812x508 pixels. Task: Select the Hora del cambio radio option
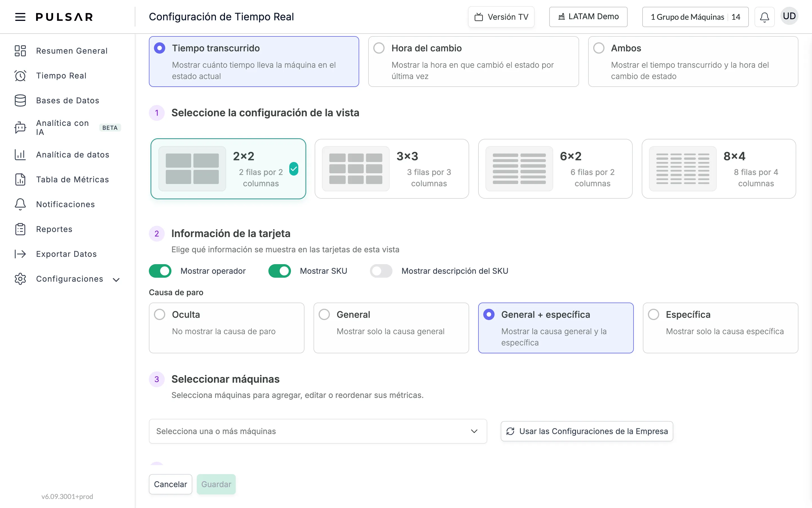tap(379, 48)
